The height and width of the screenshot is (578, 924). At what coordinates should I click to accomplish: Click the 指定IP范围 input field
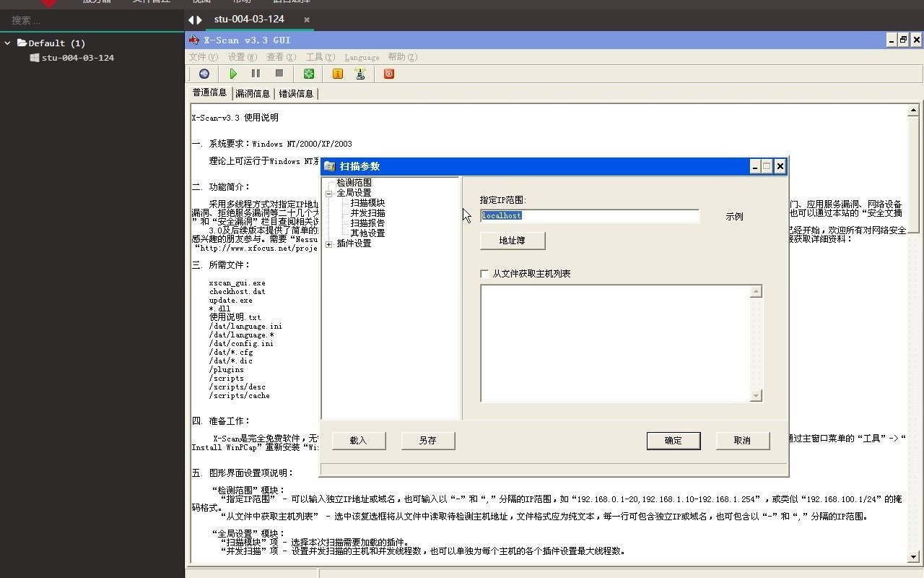[590, 215]
